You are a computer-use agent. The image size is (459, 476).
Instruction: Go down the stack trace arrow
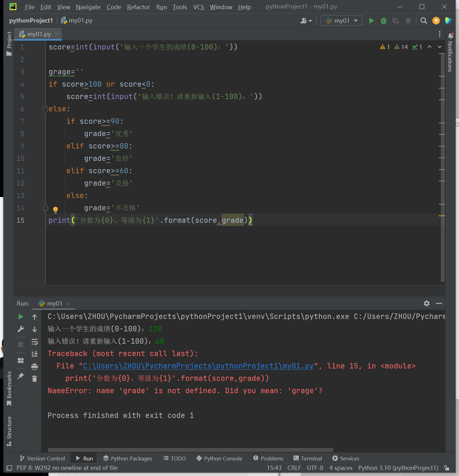(x=35, y=329)
